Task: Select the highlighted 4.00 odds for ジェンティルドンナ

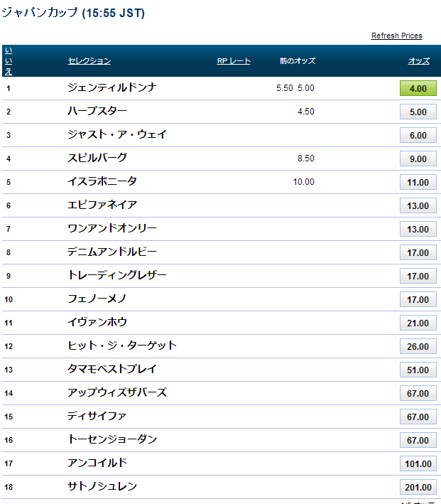Action: click(418, 89)
